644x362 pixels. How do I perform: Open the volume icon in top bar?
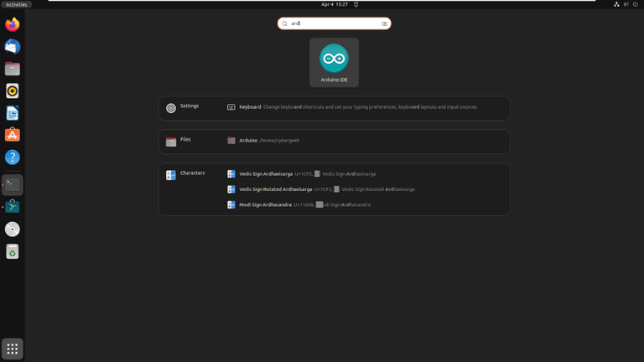coord(626,4)
